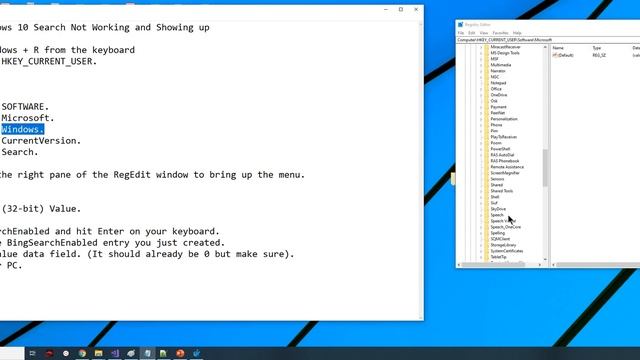Expand the SQMClient registry key
640x360 pixels.
(x=481, y=239)
